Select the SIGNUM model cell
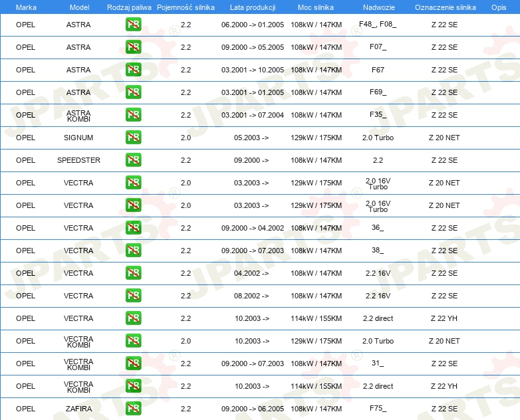520x420 pixels. click(x=78, y=138)
